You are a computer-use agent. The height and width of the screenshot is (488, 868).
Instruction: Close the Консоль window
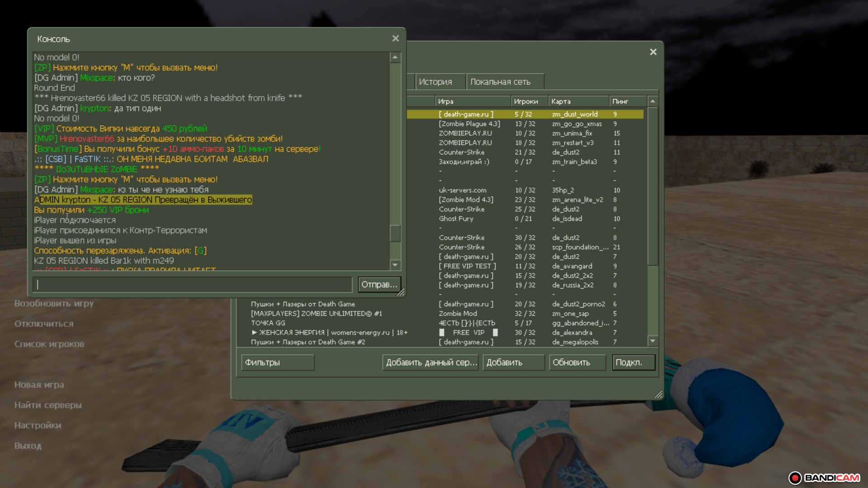(396, 38)
